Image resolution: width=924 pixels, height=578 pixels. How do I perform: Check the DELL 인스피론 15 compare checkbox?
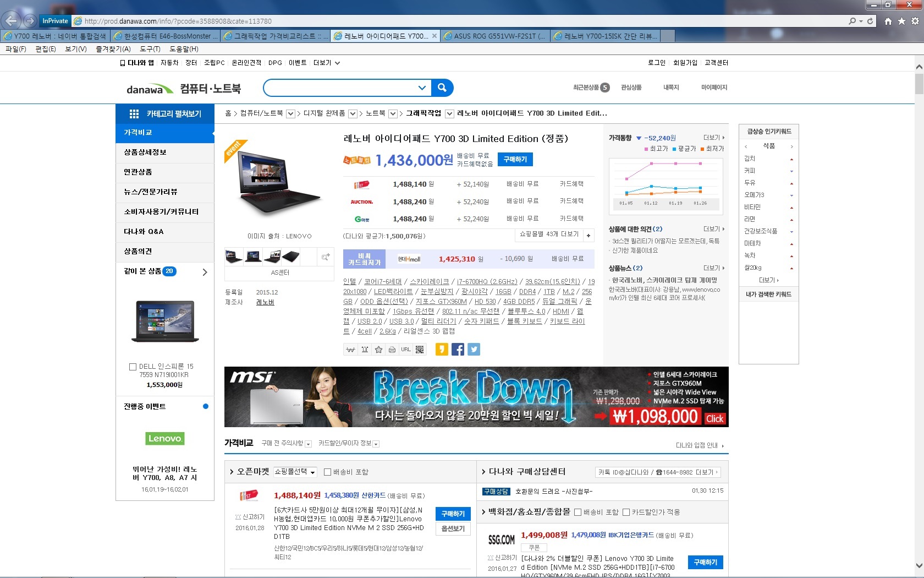[x=133, y=367]
